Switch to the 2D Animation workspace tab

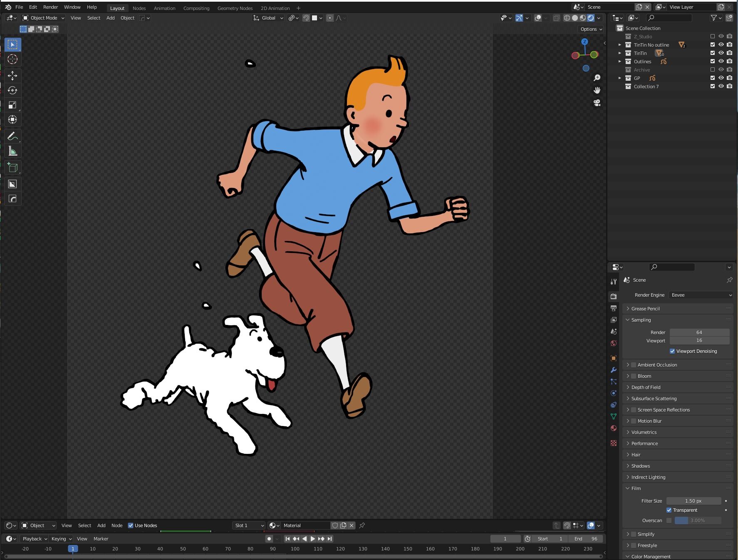tap(275, 8)
